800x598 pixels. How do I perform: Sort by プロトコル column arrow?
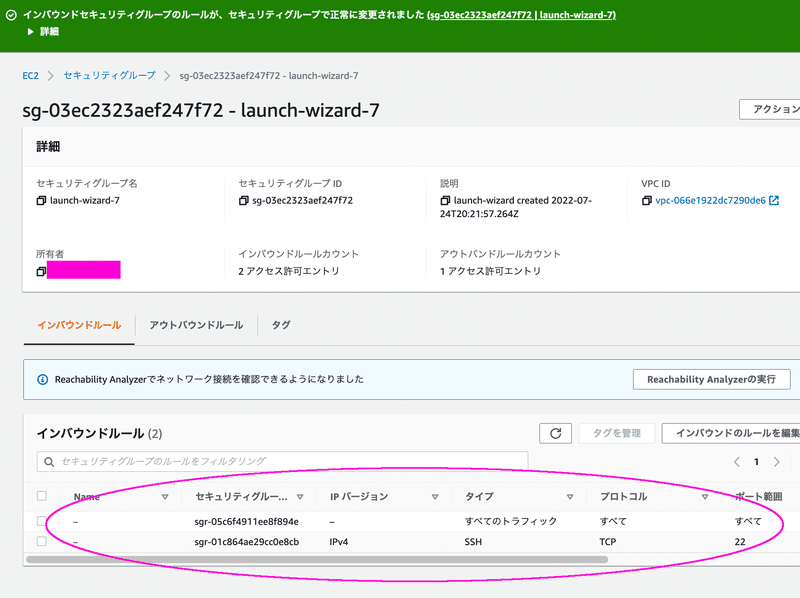click(705, 497)
